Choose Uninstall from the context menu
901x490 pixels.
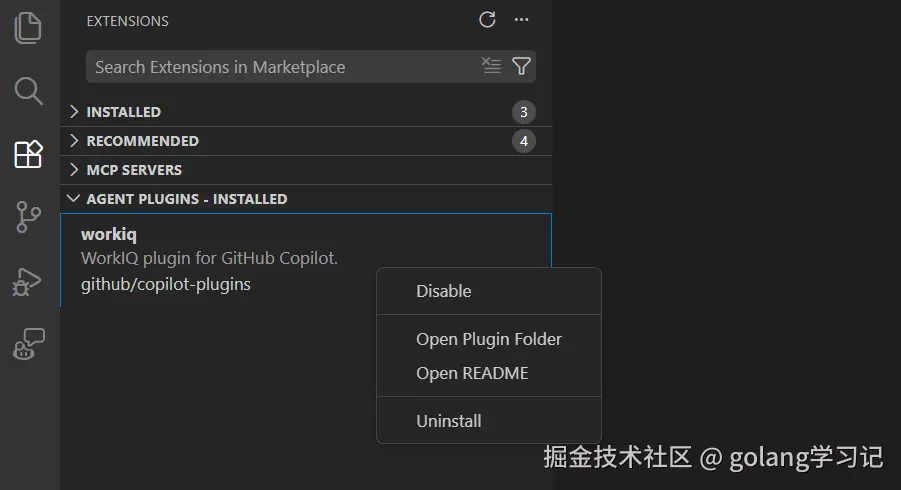point(488,421)
